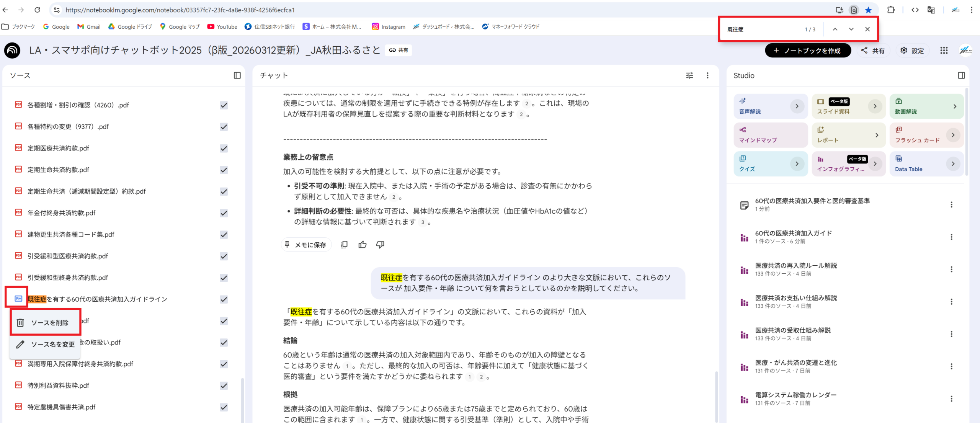Uncheck 定期医療共済約款.pdf source checkbox
The width and height of the screenshot is (980, 423).
224,149
